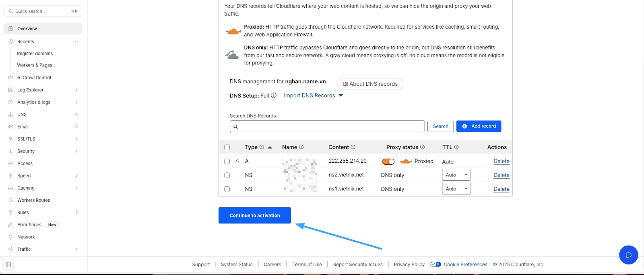Delete the A record 222.255.214.20

point(501,161)
